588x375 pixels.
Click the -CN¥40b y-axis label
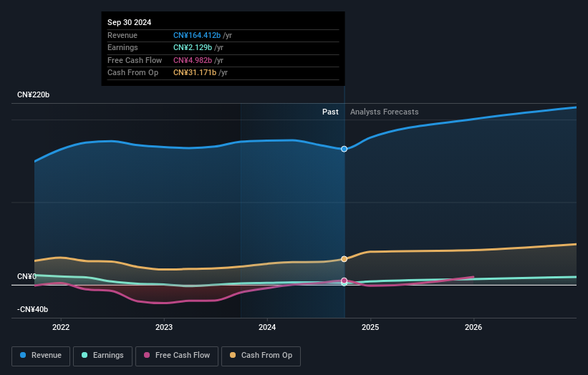click(33, 309)
